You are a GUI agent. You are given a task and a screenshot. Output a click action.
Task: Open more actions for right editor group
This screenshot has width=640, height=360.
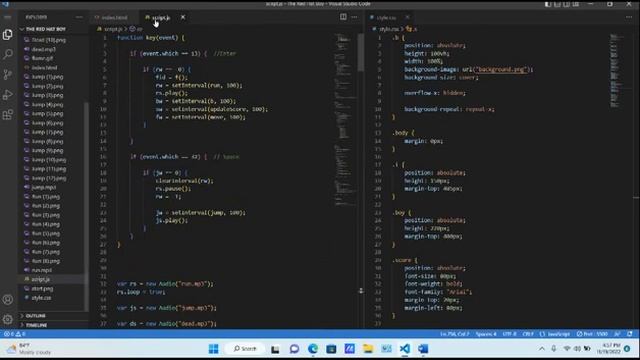(629, 17)
